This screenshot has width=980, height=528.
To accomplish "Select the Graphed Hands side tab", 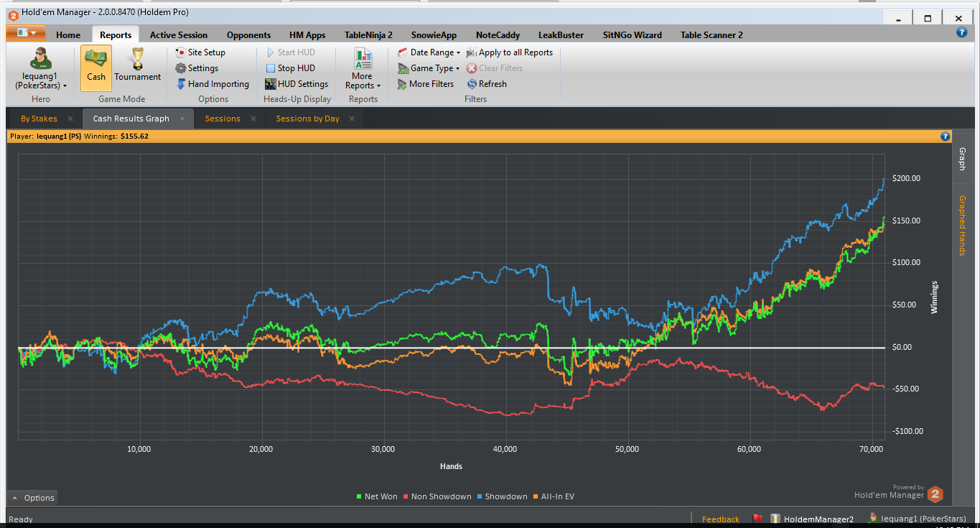I will pyautogui.click(x=962, y=226).
